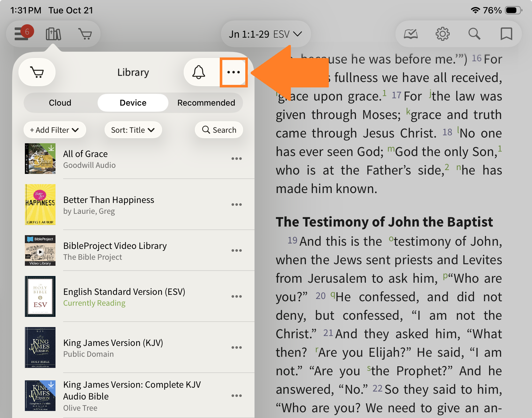Expand the Add Filter dropdown

coord(55,130)
